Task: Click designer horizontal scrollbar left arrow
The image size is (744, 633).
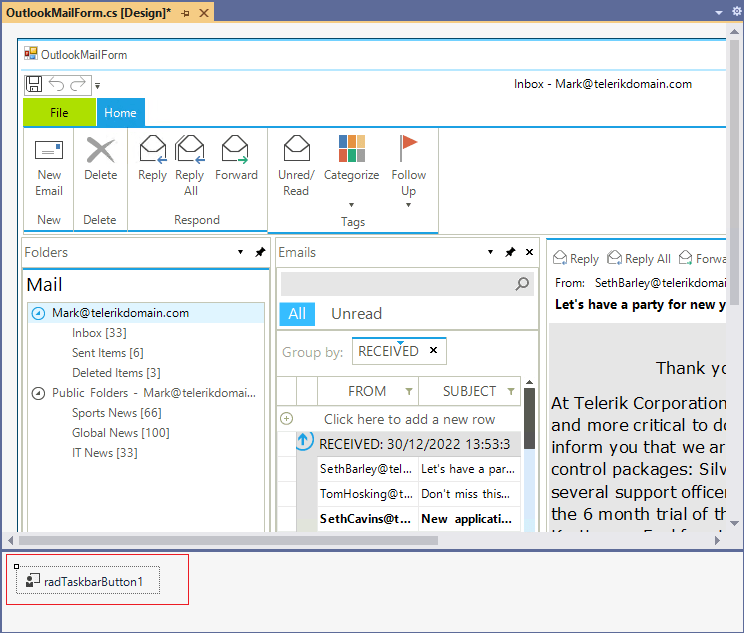Action: [10, 540]
